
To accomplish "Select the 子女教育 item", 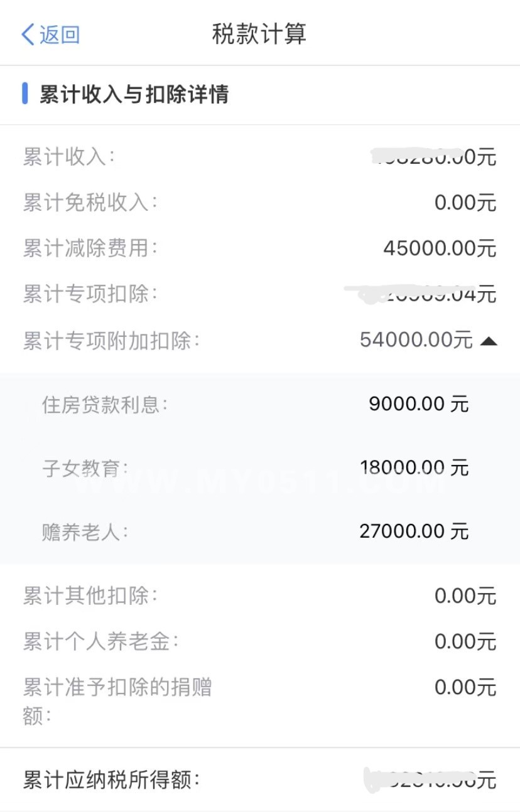I will [x=85, y=468].
